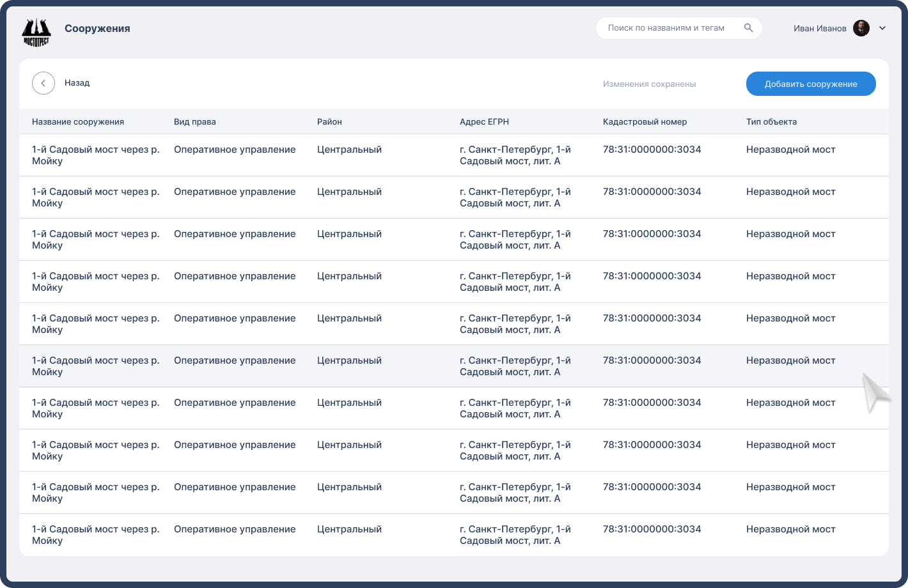Click the Вид права column header
Viewport: 908px width, 588px height.
(x=195, y=121)
